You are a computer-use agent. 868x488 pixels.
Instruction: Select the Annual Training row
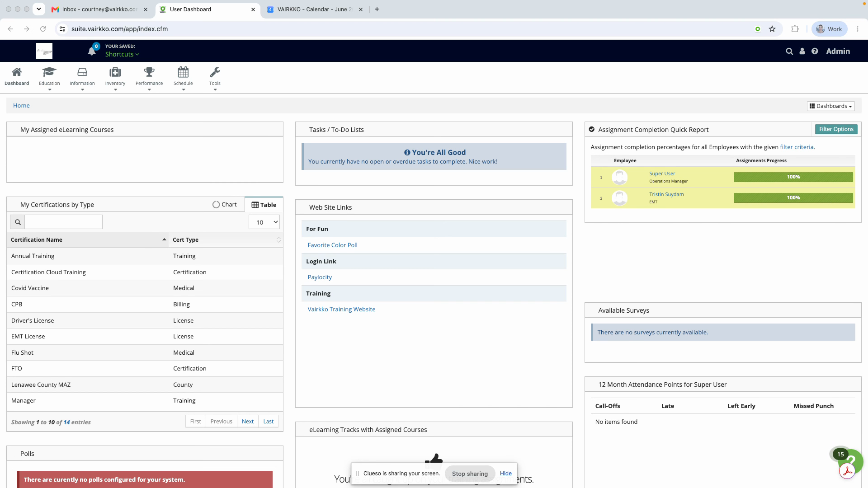coord(145,256)
